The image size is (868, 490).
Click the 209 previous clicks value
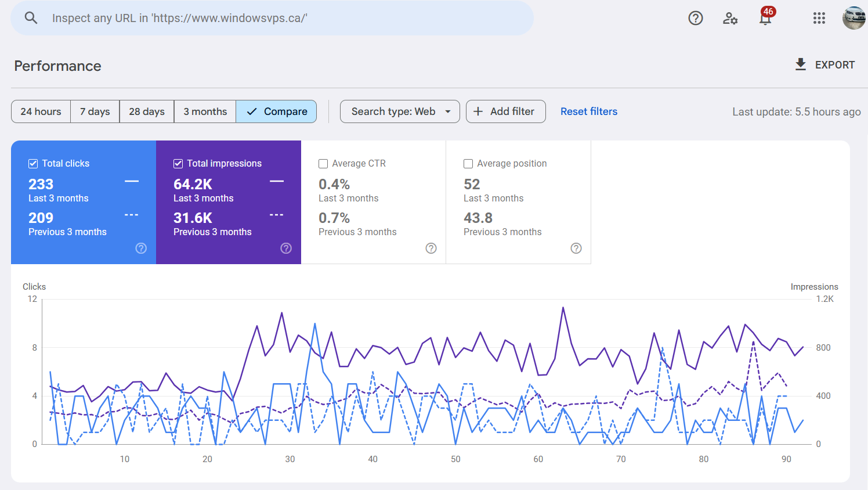click(x=41, y=218)
